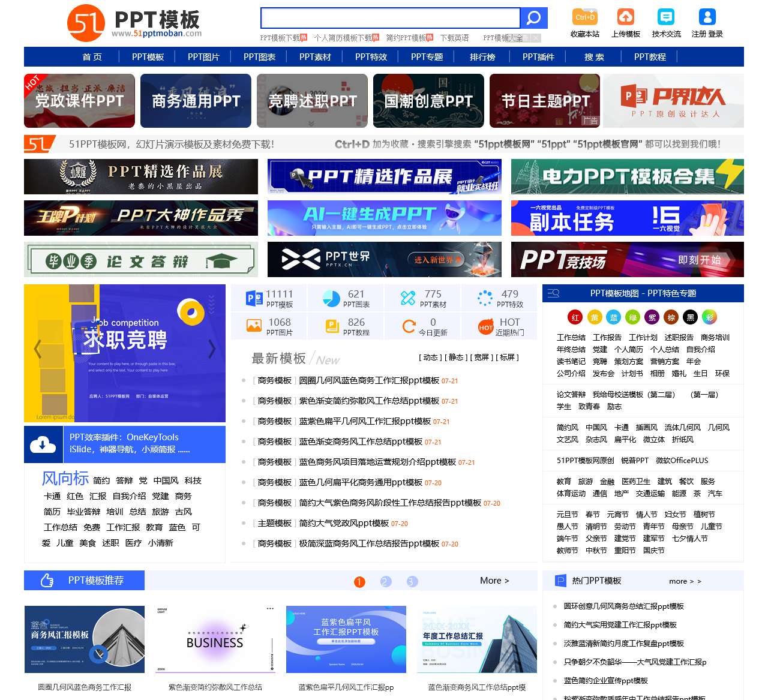Select the 黄 yellow color filter
The width and height of the screenshot is (768, 700).
[595, 317]
